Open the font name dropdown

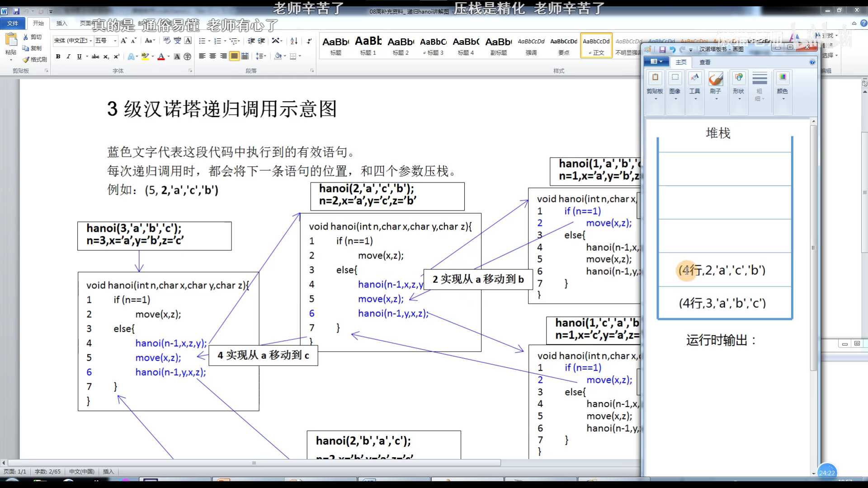pos(91,41)
